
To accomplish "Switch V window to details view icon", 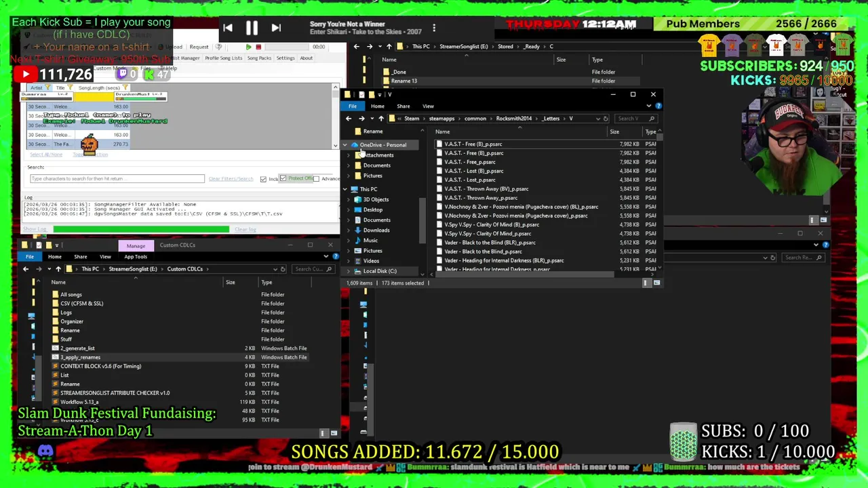I will click(646, 283).
